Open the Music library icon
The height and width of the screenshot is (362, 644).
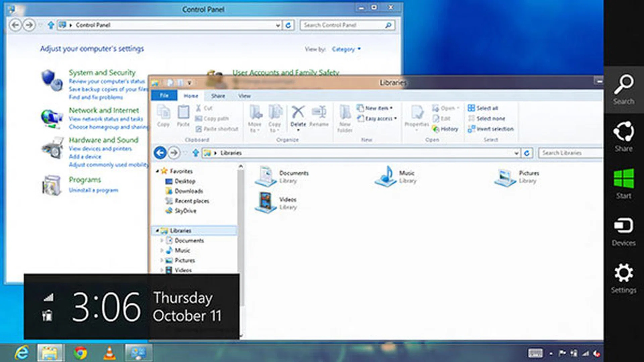point(386,177)
